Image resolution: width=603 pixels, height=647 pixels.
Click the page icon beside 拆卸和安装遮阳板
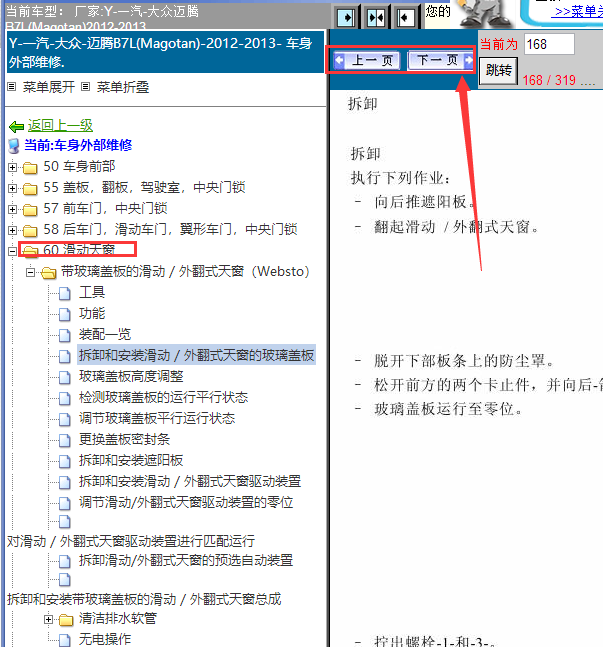click(64, 461)
